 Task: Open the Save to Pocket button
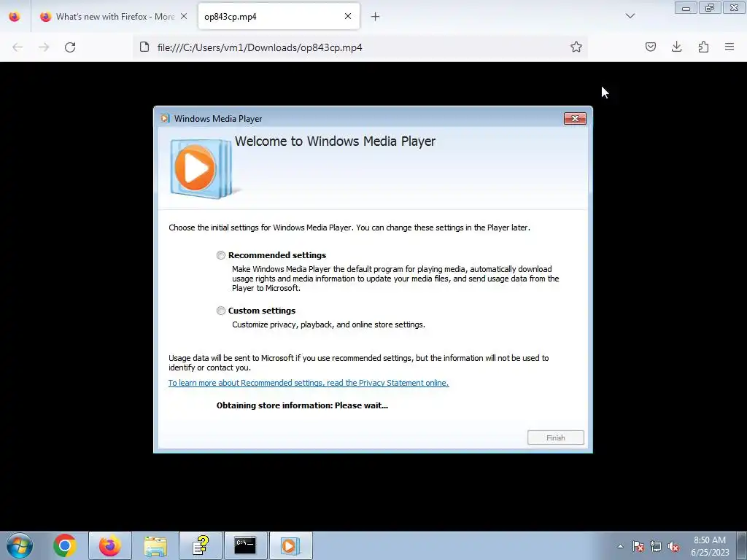[x=651, y=47]
